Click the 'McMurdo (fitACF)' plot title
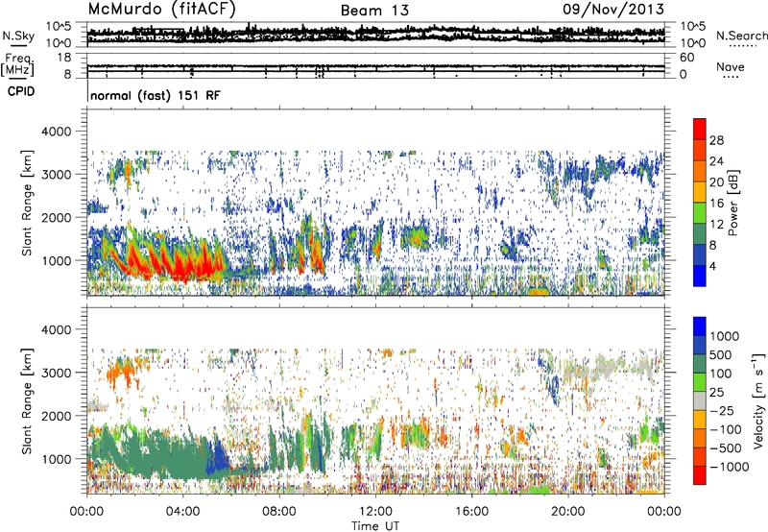The width and height of the screenshot is (768, 532). click(x=161, y=9)
